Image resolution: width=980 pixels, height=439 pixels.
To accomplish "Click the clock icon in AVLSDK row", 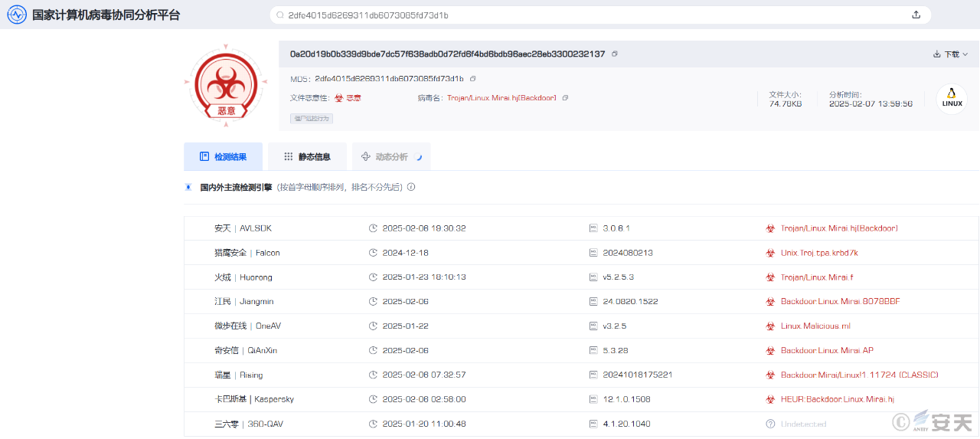I will pos(373,228).
